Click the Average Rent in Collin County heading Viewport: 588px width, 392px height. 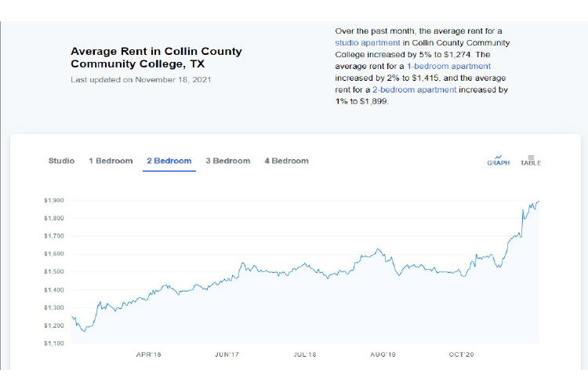tap(156, 57)
